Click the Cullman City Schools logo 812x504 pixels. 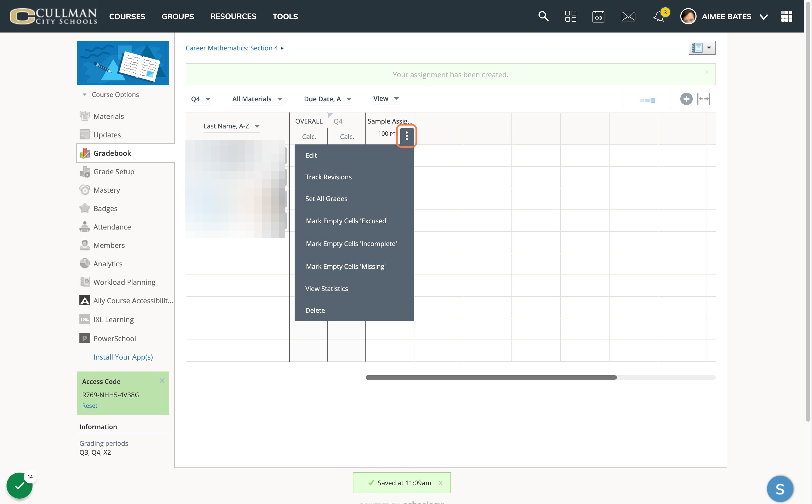click(53, 16)
